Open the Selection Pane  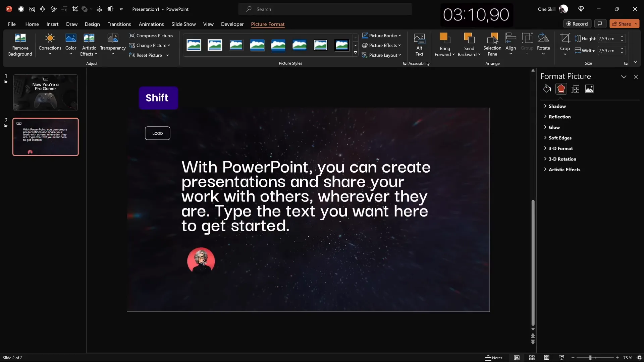[x=492, y=45]
